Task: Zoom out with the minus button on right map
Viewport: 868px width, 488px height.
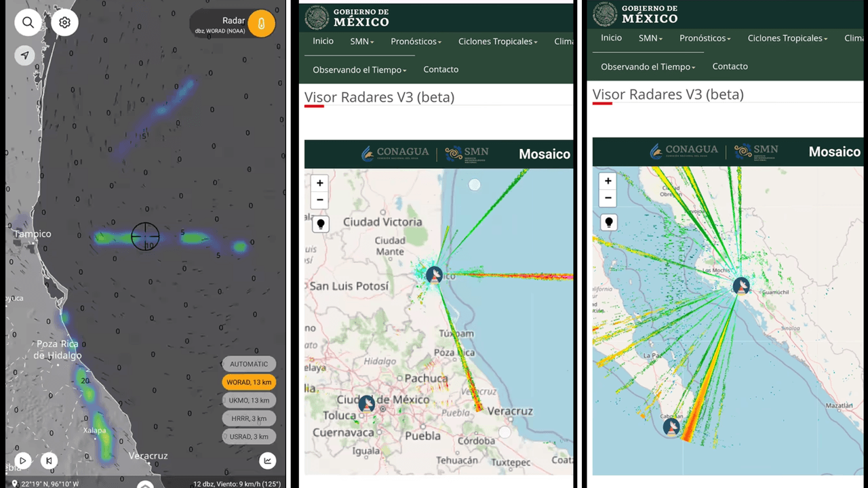Action: pos(608,198)
